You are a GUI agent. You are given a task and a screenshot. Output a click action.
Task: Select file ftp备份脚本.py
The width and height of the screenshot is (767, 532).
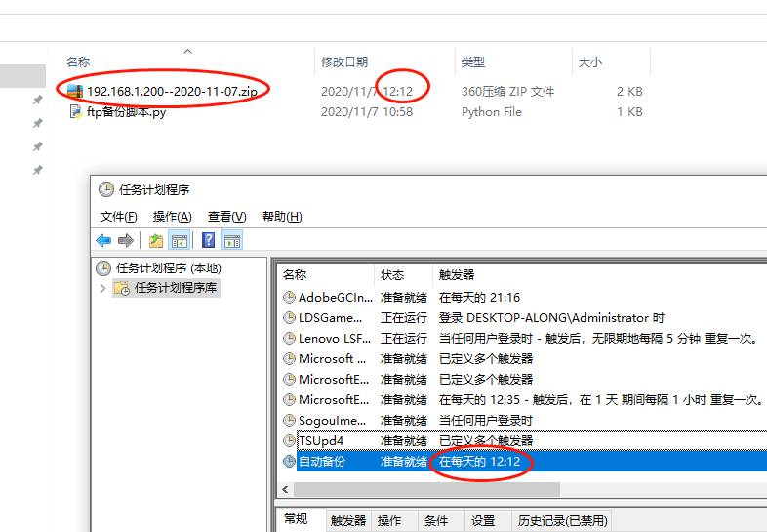(126, 112)
